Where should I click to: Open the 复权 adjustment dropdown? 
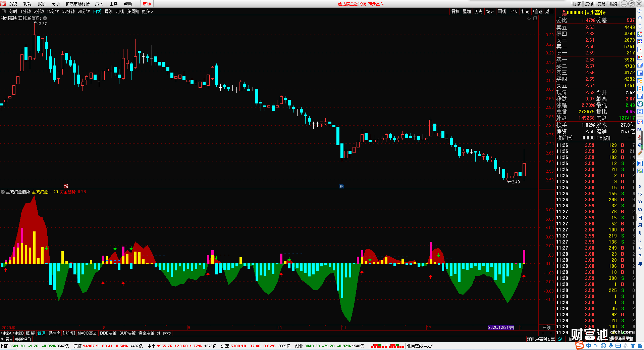(455, 11)
